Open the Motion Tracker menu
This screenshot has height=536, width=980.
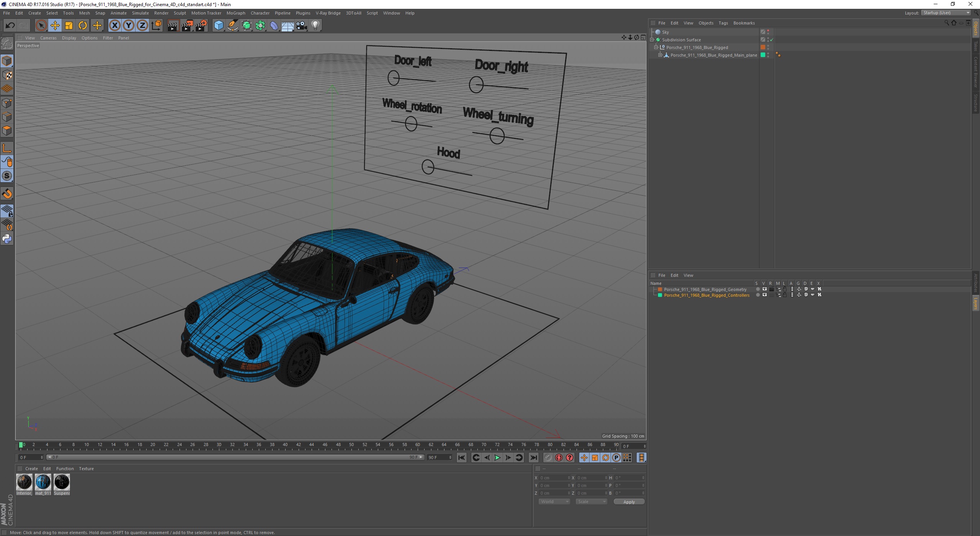pos(206,13)
